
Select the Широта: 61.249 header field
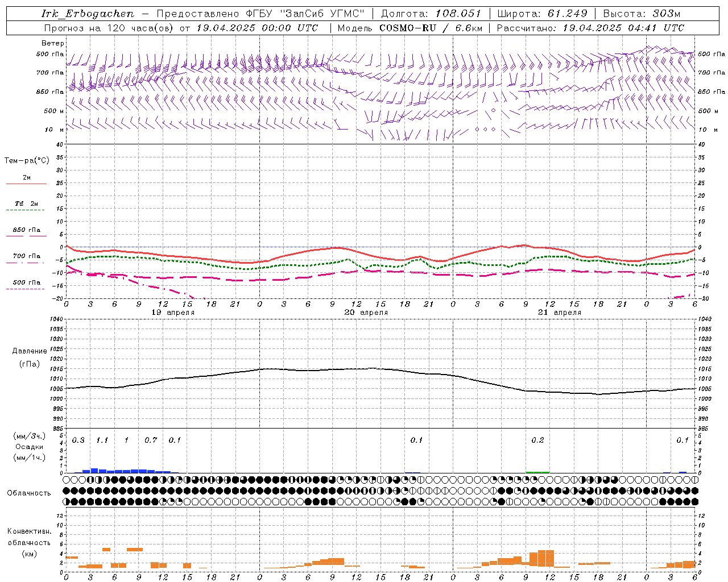click(542, 14)
